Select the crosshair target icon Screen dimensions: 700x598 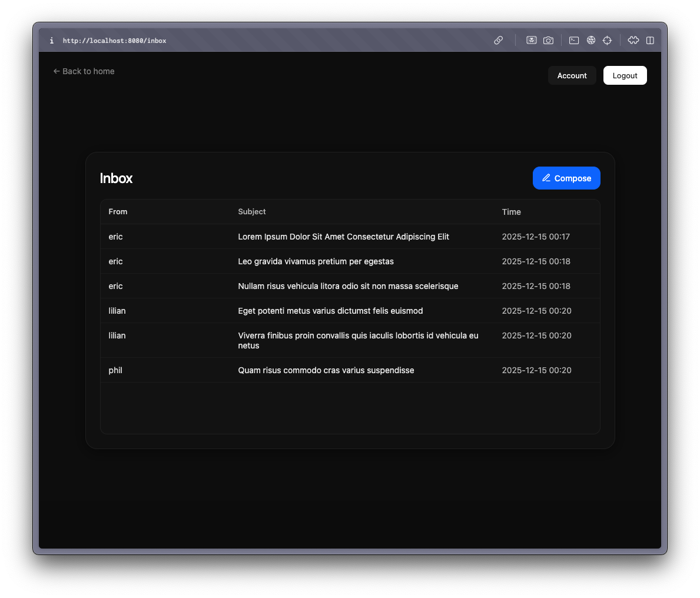point(607,40)
